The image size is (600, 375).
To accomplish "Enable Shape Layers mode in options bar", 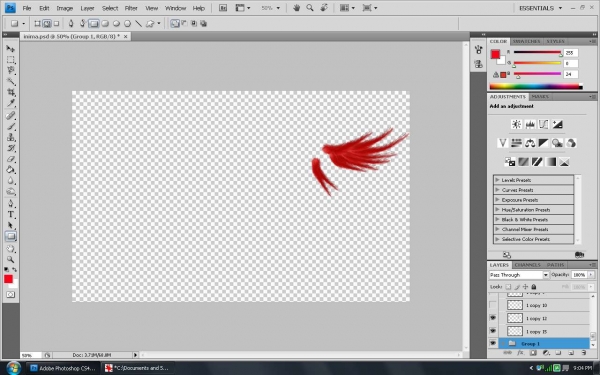I will click(x=37, y=24).
